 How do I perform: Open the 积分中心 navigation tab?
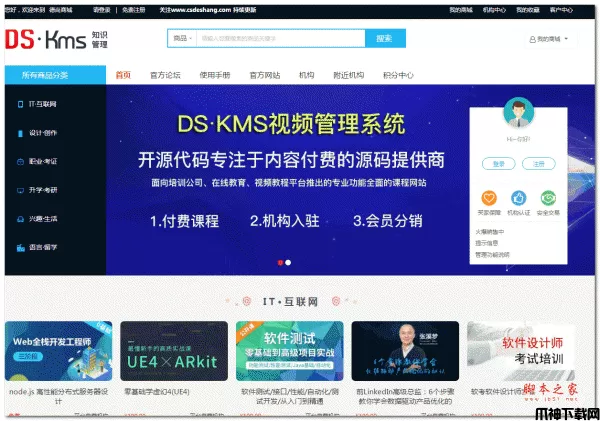[x=398, y=75]
